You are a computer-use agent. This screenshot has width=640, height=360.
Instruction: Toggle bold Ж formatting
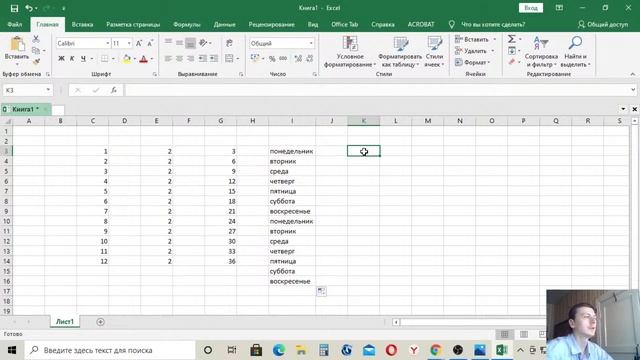pyautogui.click(x=61, y=59)
